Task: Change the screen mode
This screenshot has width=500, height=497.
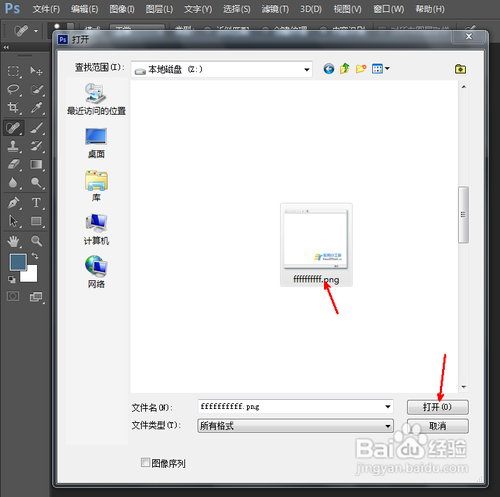Action: pyautogui.click(x=36, y=296)
